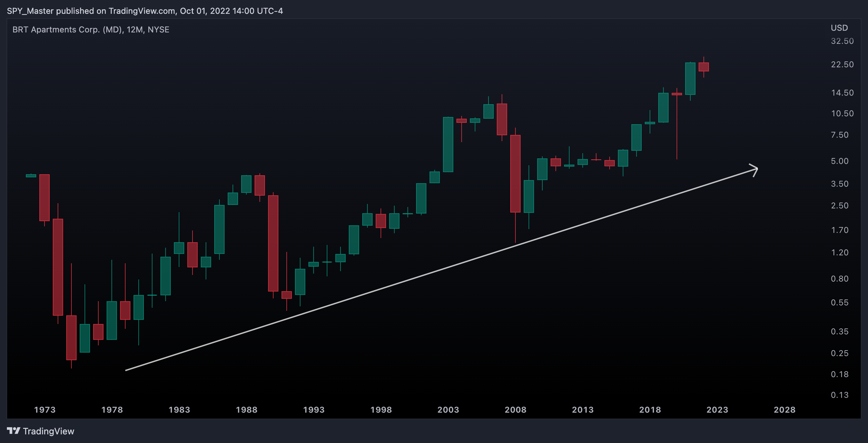Click the 1993 time axis label

314,410
